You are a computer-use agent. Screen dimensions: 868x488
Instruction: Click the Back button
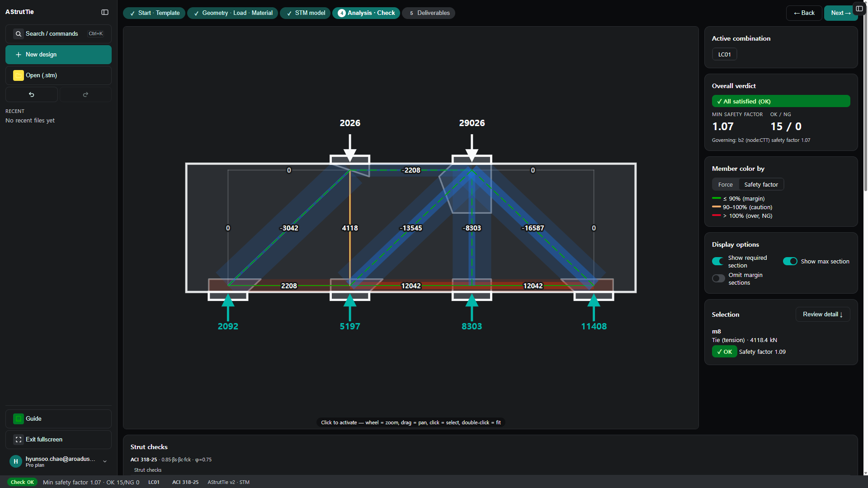804,13
